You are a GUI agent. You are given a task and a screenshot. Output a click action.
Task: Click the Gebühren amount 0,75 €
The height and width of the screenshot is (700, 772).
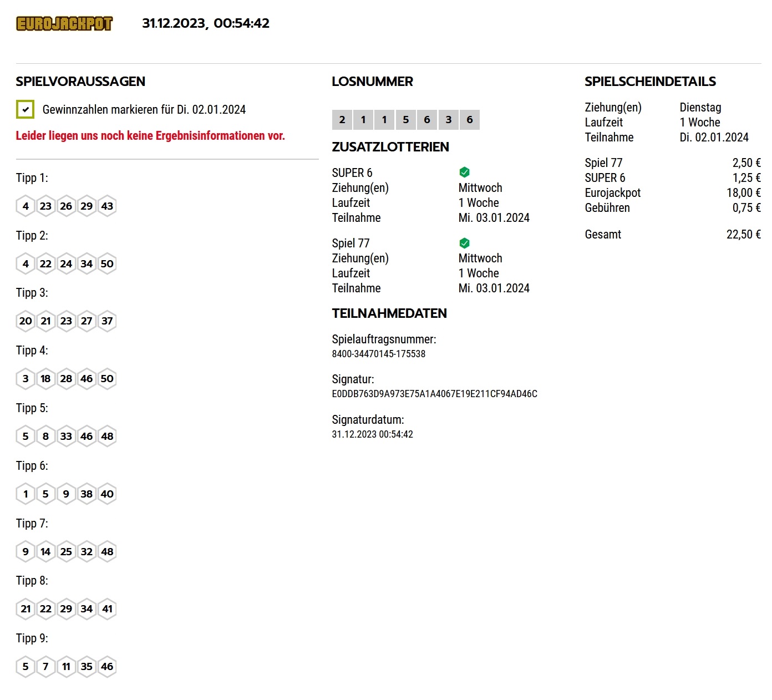click(x=746, y=208)
